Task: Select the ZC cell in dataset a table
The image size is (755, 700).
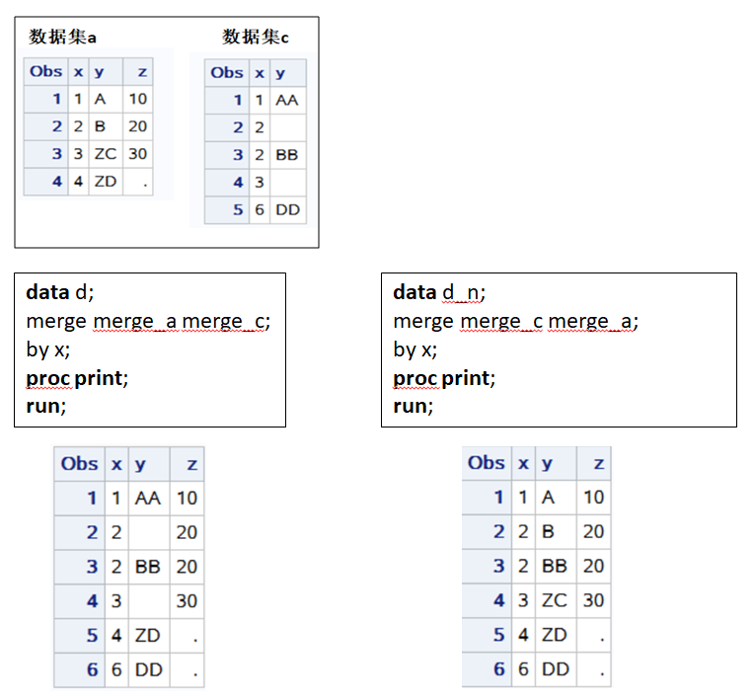Action: pyautogui.click(x=106, y=154)
